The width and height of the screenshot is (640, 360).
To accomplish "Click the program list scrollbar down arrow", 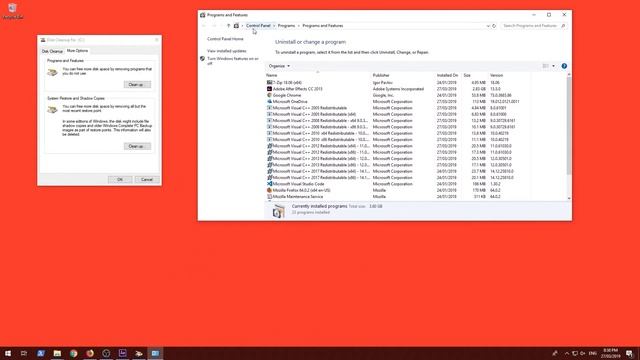I will 569,198.
